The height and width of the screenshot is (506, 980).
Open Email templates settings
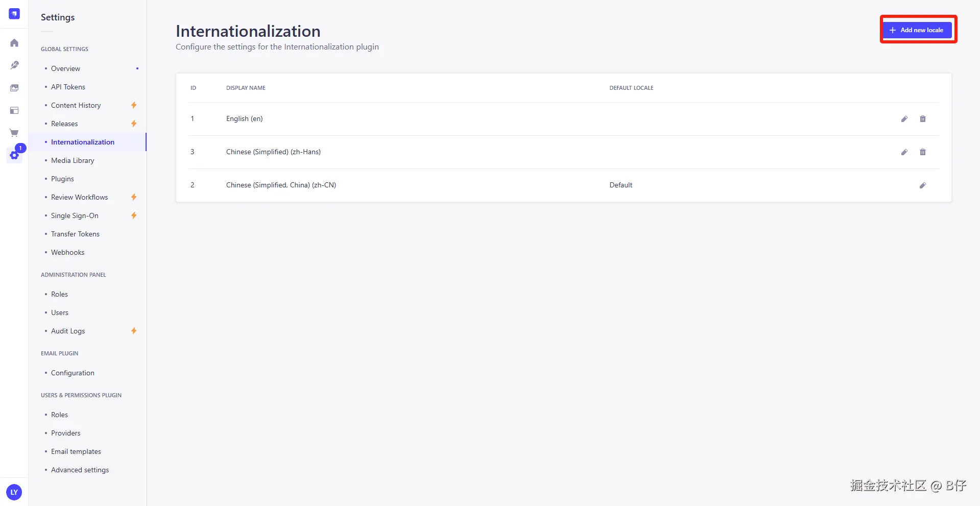[x=76, y=451]
